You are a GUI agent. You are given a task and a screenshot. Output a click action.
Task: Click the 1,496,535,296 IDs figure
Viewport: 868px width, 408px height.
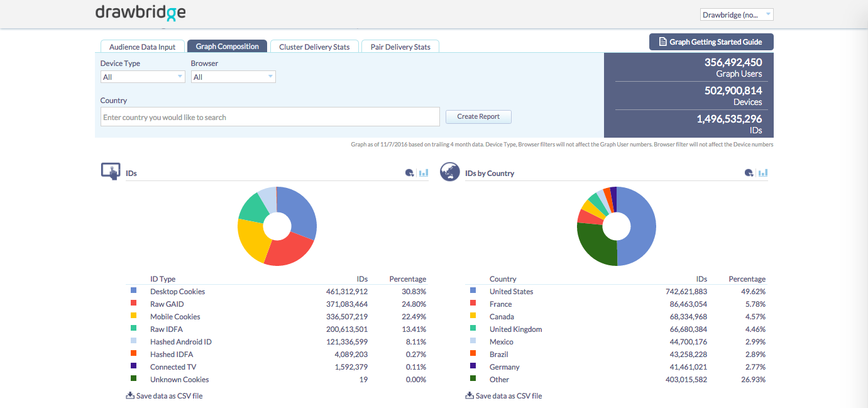[730, 119]
